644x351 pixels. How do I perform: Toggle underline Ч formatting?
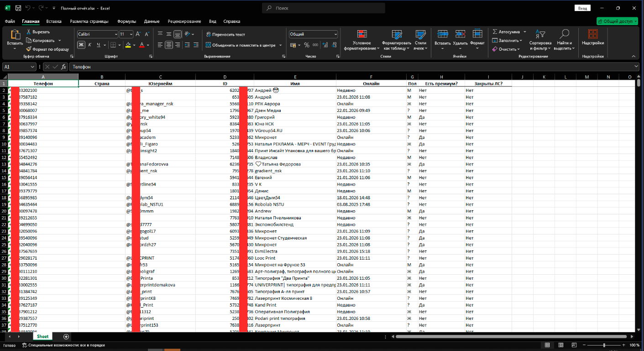(x=99, y=45)
